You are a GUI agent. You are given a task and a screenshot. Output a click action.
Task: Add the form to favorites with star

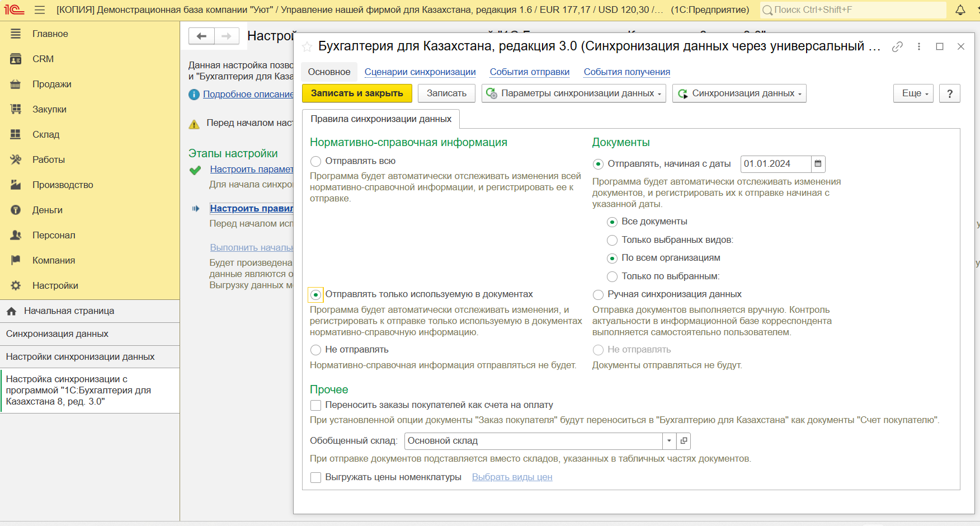point(307,47)
